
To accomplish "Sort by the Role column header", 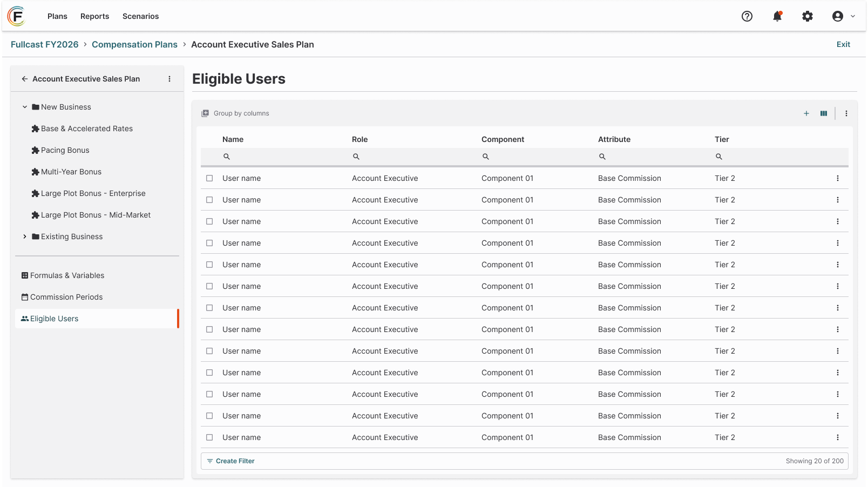I will click(360, 139).
